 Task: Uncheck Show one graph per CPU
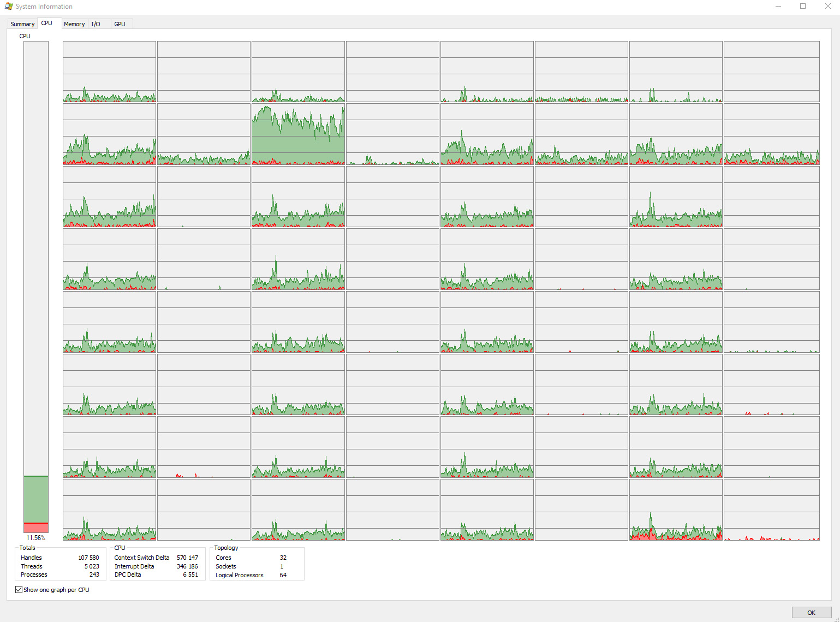tap(19, 590)
